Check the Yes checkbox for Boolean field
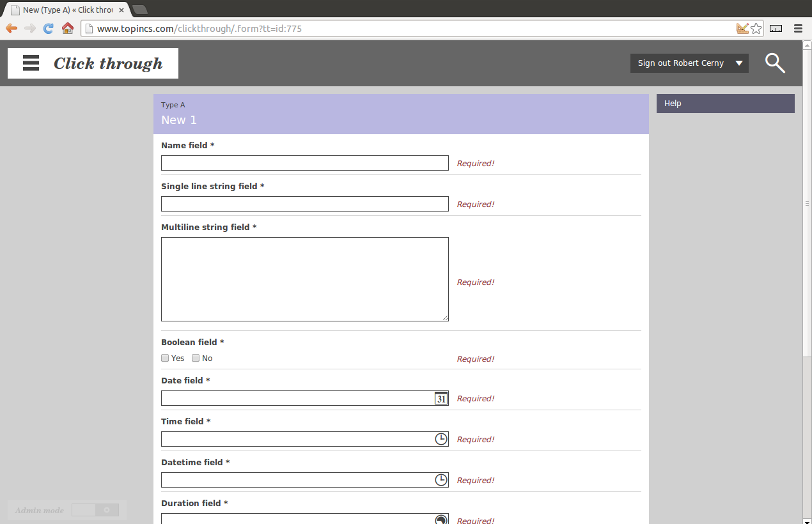The image size is (812, 524). [165, 358]
